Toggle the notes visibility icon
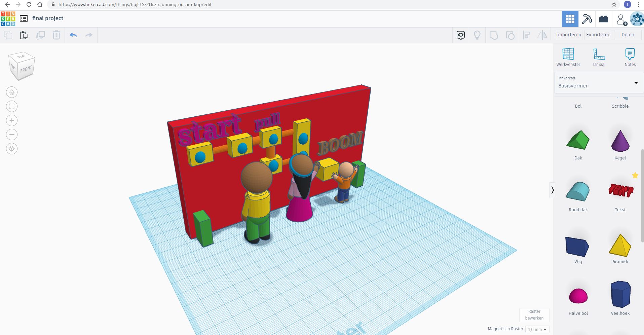The image size is (644, 335). (461, 35)
